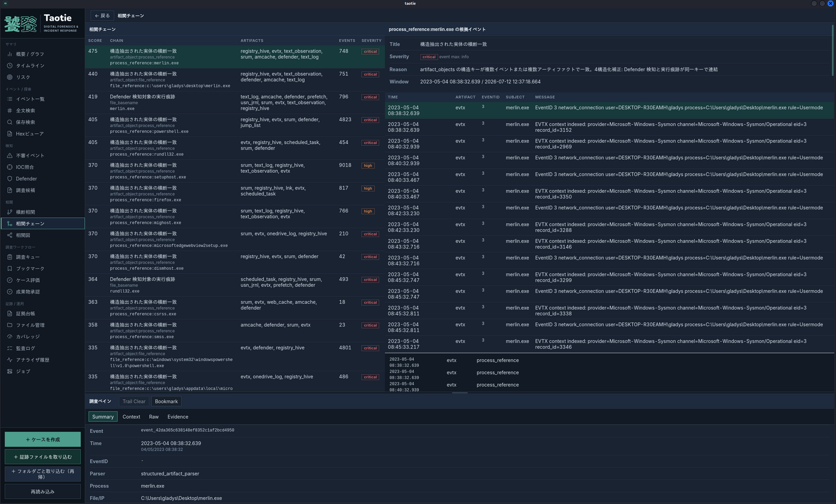Screen dimensions: 836x504
Task: Click the 相関図 share-graph icon
Action: (x=9, y=235)
